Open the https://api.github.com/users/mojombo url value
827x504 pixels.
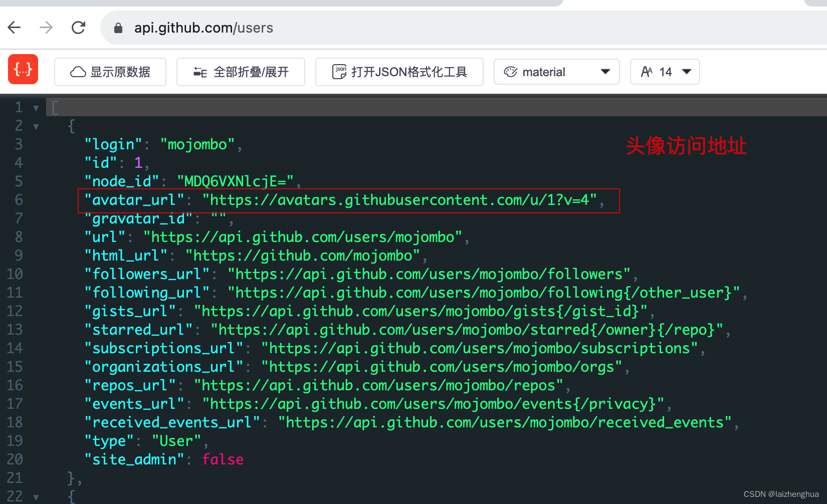[x=303, y=237]
